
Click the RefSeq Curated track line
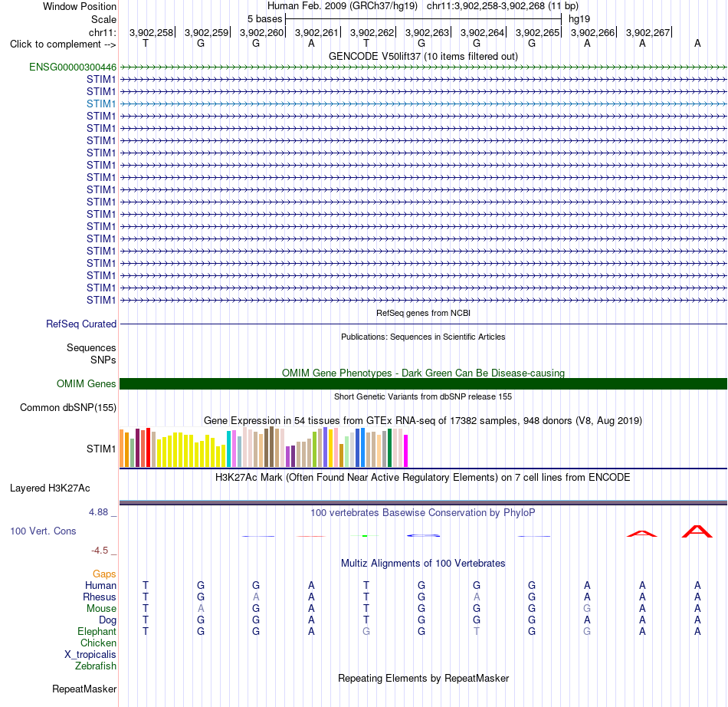423,324
